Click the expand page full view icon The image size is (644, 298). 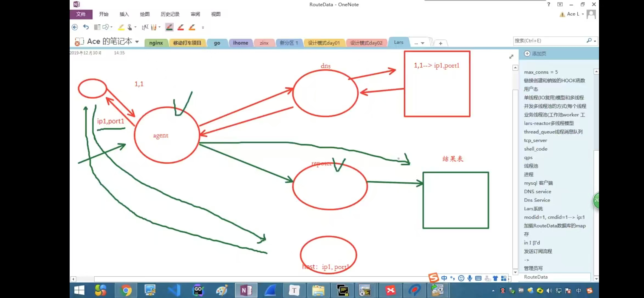pos(511,57)
